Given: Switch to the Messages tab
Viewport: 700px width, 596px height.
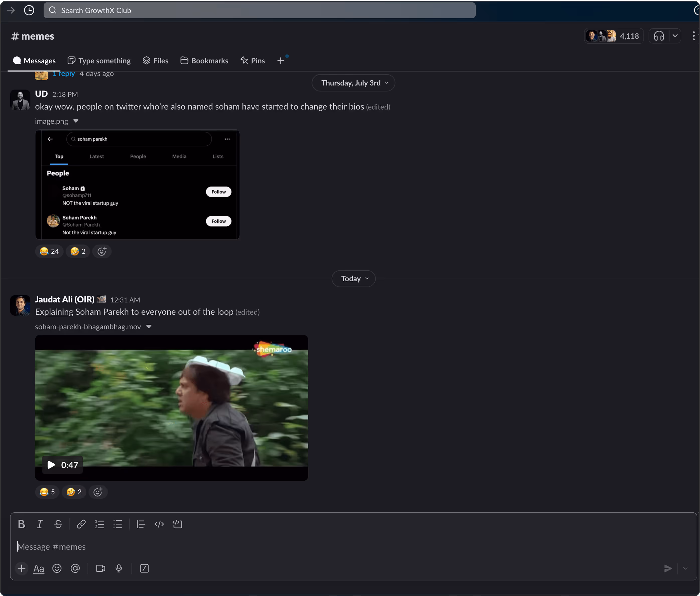Looking at the screenshot, I should [x=34, y=61].
